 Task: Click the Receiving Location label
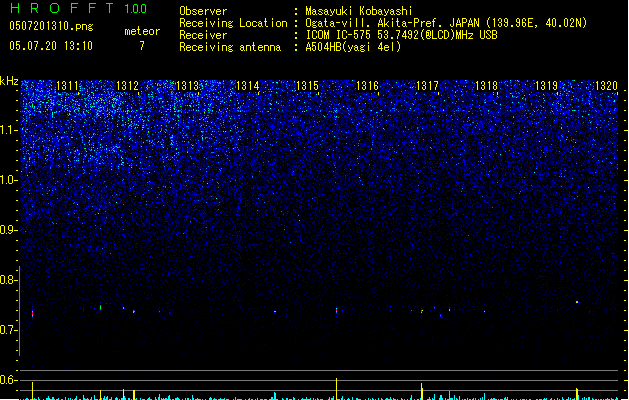pos(233,23)
